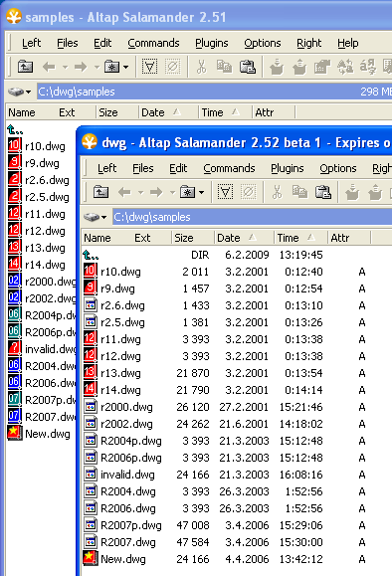
Task: Sort by Ext column in samples window
Action: pyautogui.click(x=67, y=112)
